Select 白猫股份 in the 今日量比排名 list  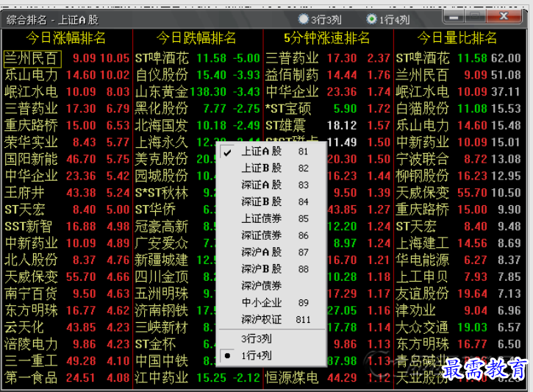coord(423,109)
